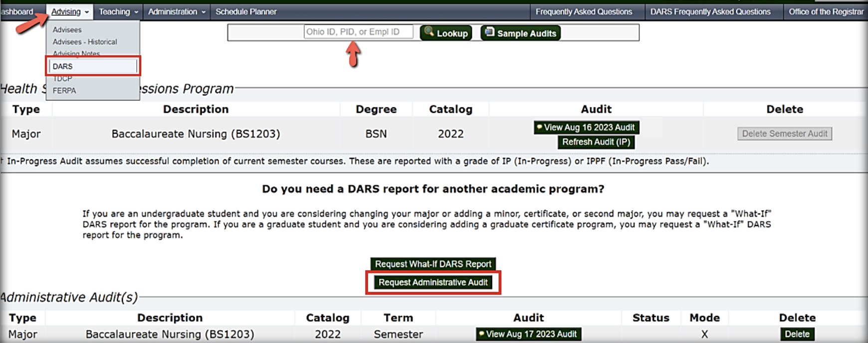Open the Schedule Planner tab
The image size is (868, 343).
pyautogui.click(x=246, y=11)
